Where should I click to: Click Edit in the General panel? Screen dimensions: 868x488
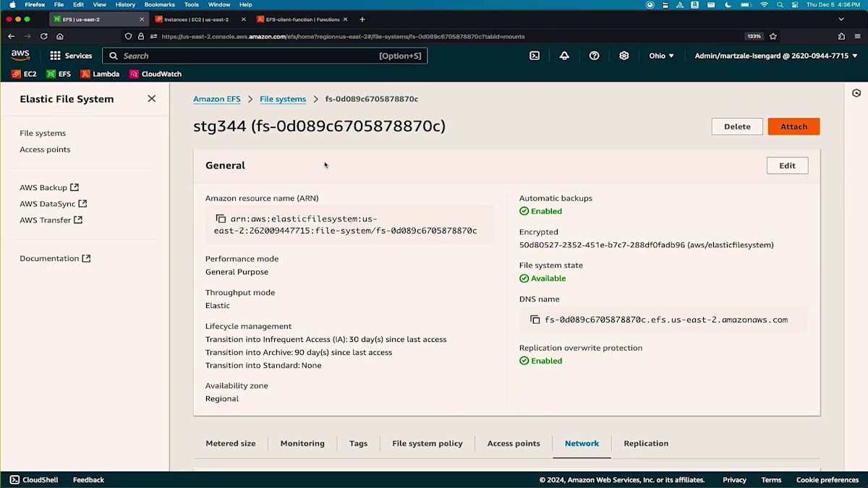pos(787,166)
